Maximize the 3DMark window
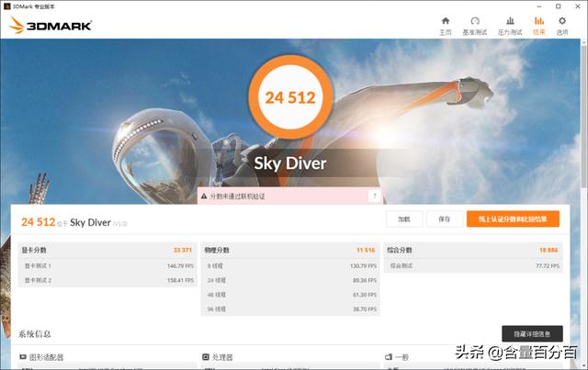Screen dimensions: 588x370 [x=559, y=6]
